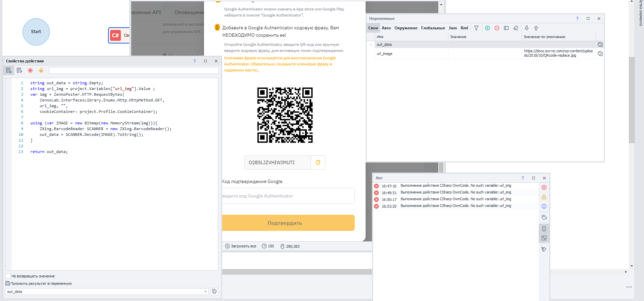Screen dimensions: 644x301
Task: Click the script edit icon with lightning bolt
Action: click(19, 70)
